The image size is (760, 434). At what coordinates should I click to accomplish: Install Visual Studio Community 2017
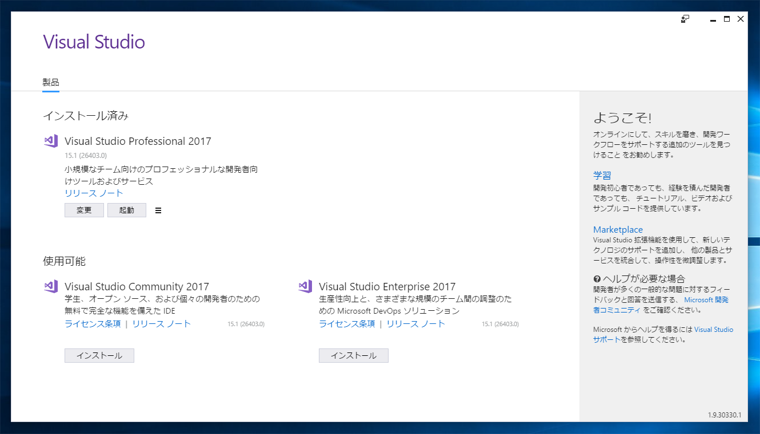(x=99, y=355)
